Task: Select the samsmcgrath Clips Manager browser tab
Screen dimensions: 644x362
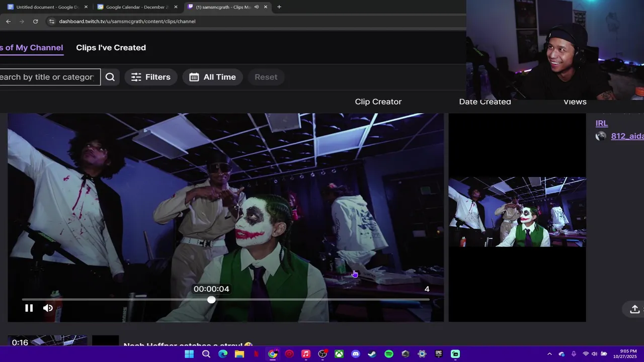Action: (x=223, y=7)
